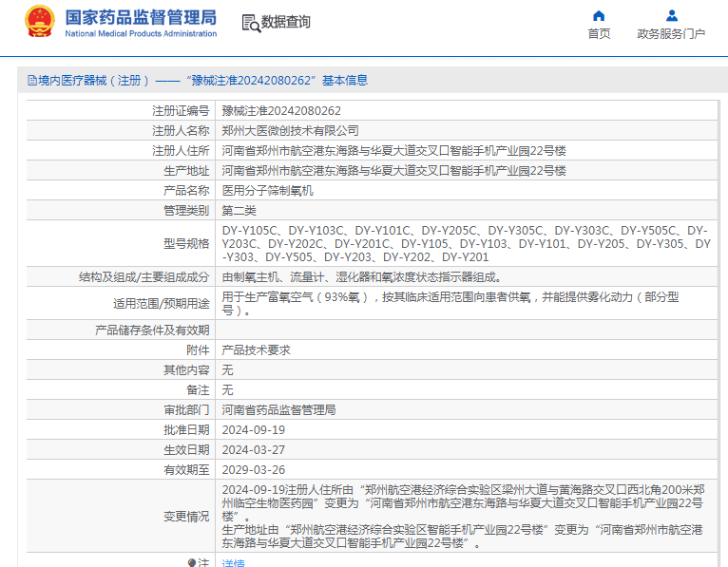Click National Medical Products Administration text
Screen dimensions: 728x567
[141, 33]
